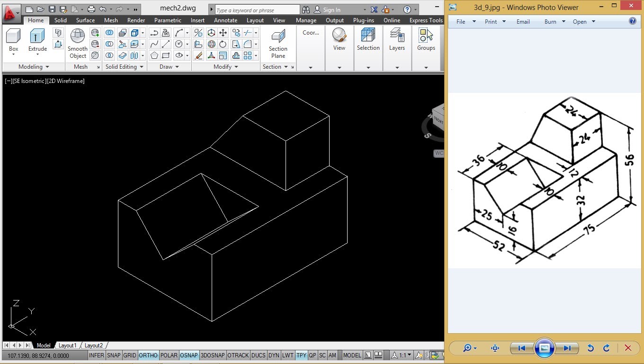Enable GRID display in status bar
Image resolution: width=644 pixels, height=364 pixels.
click(129, 355)
